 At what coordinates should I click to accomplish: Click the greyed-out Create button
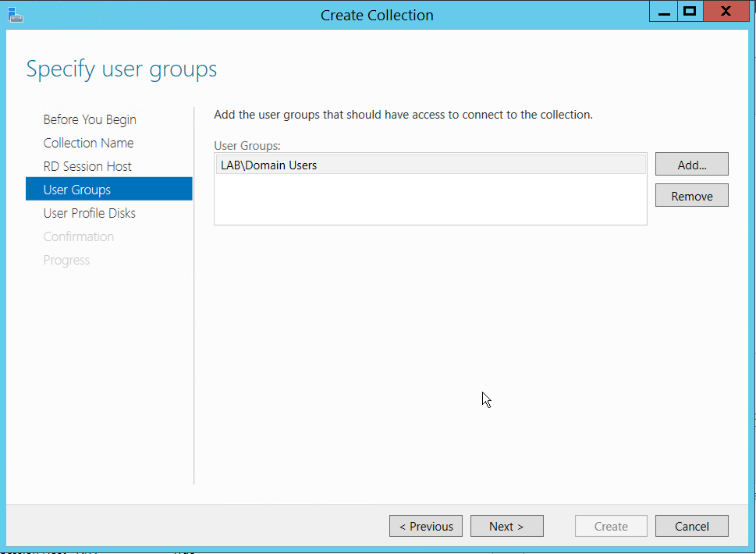click(x=611, y=526)
